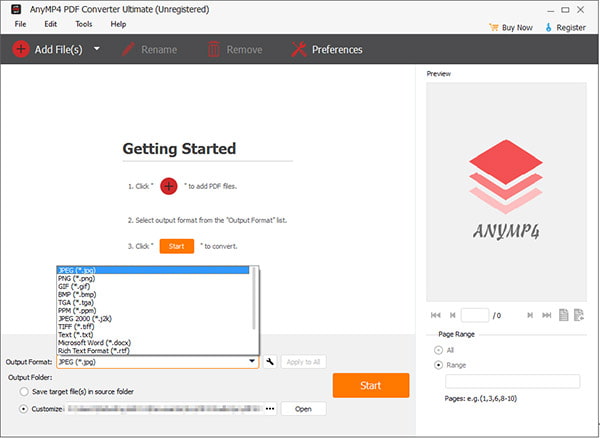Viewport: 600px width, 438px height.
Task: Click the single page view icon
Action: (x=564, y=315)
